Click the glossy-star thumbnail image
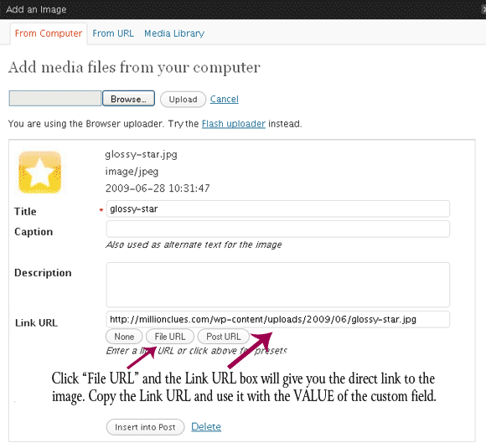Viewport: 486px width, 448px height. [x=40, y=173]
